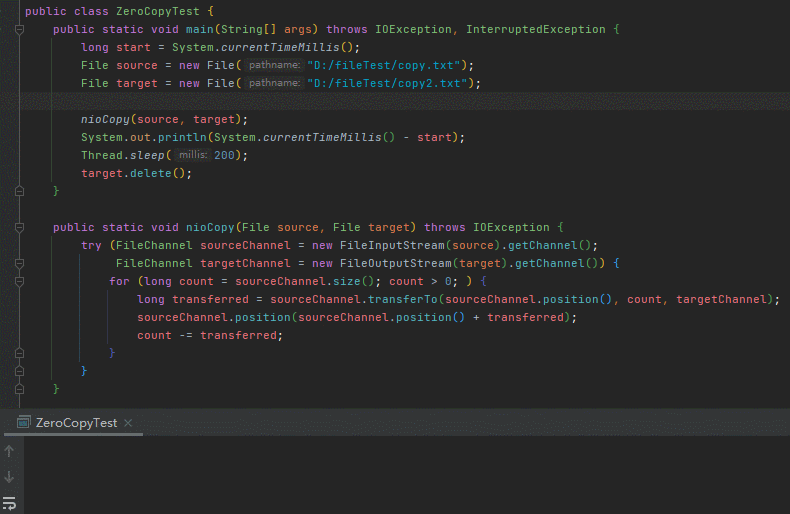This screenshot has width=790, height=514.
Task: Click the 'try' keyword
Action: 91,245
